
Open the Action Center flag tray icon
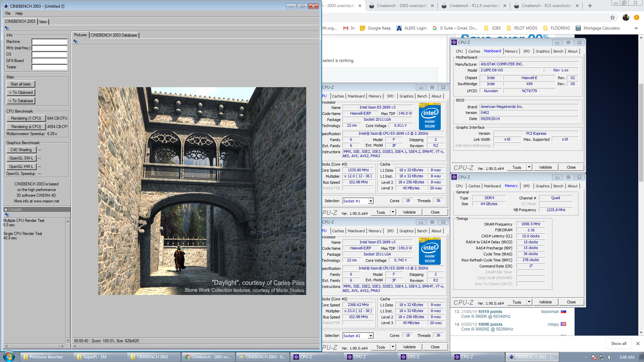(x=594, y=357)
